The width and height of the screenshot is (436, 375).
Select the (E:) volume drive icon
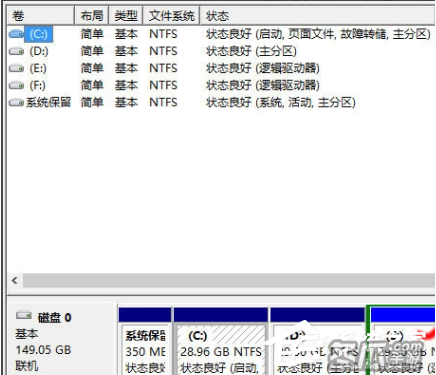pos(16,68)
